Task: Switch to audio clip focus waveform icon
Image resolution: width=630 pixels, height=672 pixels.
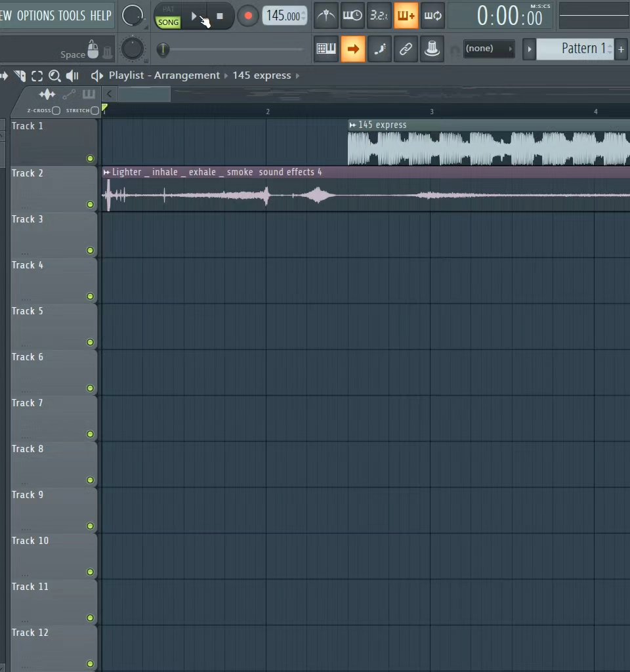Action: 47,94
